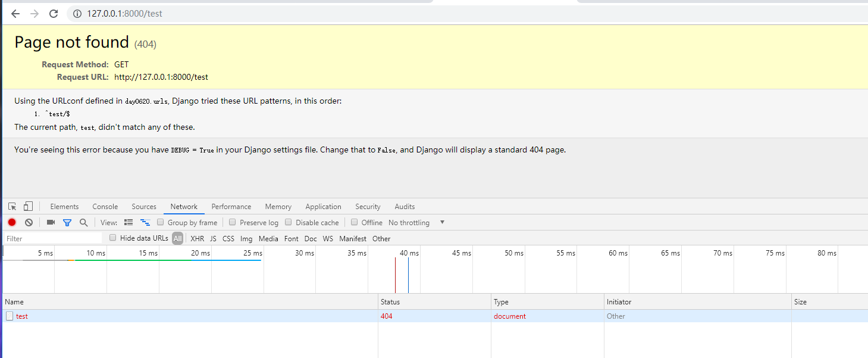
Task: Clear the network log icon
Action: click(x=29, y=222)
